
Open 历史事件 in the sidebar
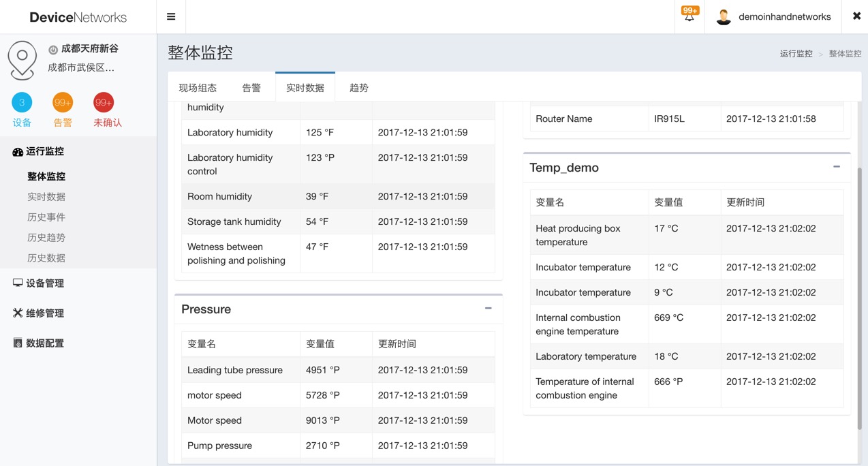pyautogui.click(x=46, y=217)
